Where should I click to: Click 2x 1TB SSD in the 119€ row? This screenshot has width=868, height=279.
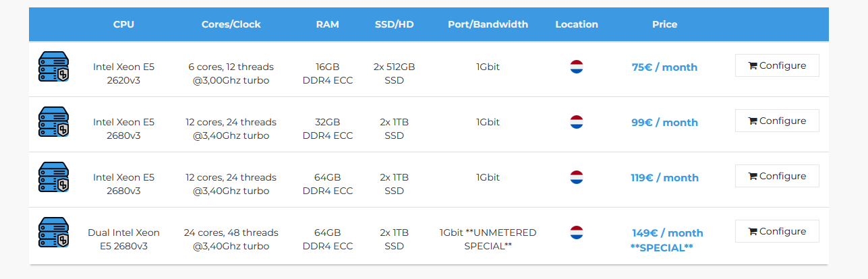395,184
